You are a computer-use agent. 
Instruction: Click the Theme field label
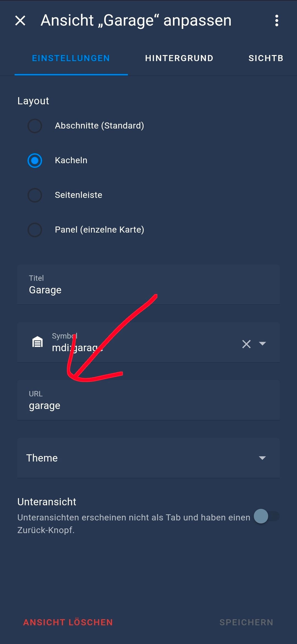pyautogui.click(x=42, y=458)
